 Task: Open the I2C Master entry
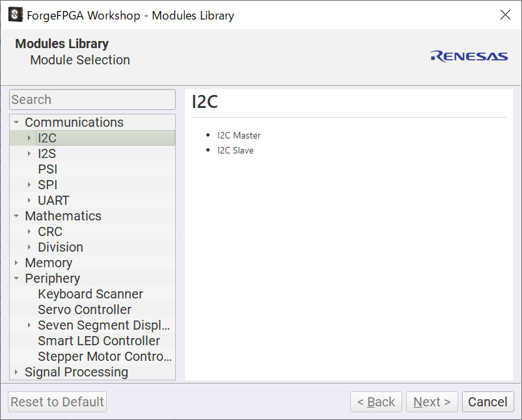[239, 135]
